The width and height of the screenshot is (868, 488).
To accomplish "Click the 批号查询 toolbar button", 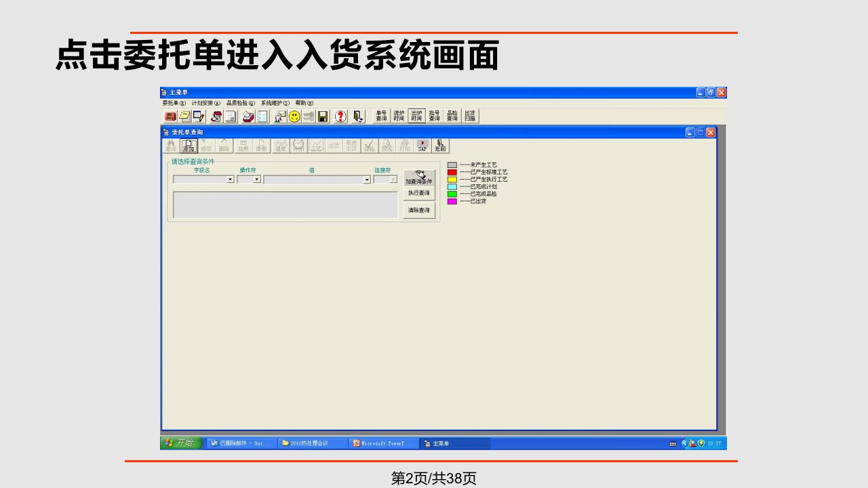I will tap(434, 117).
